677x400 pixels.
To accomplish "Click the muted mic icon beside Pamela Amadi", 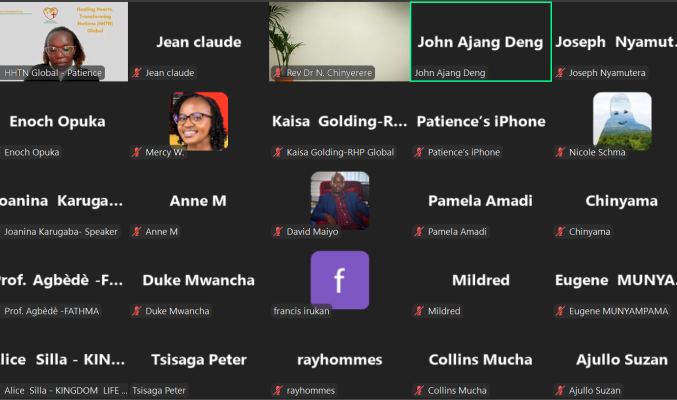I will coord(419,232).
